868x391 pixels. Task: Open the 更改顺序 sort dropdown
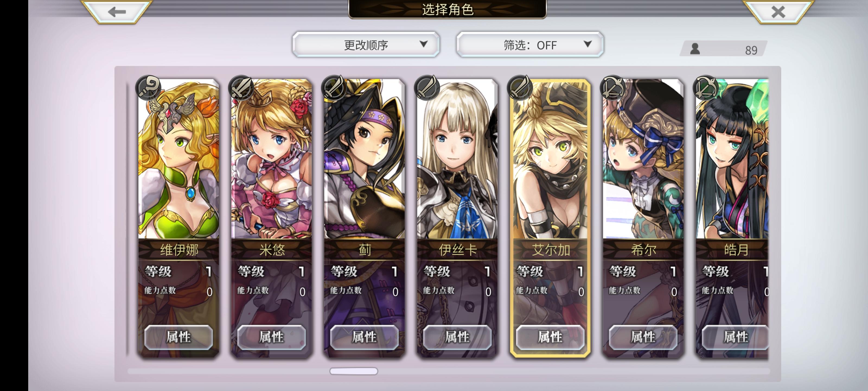coord(366,45)
